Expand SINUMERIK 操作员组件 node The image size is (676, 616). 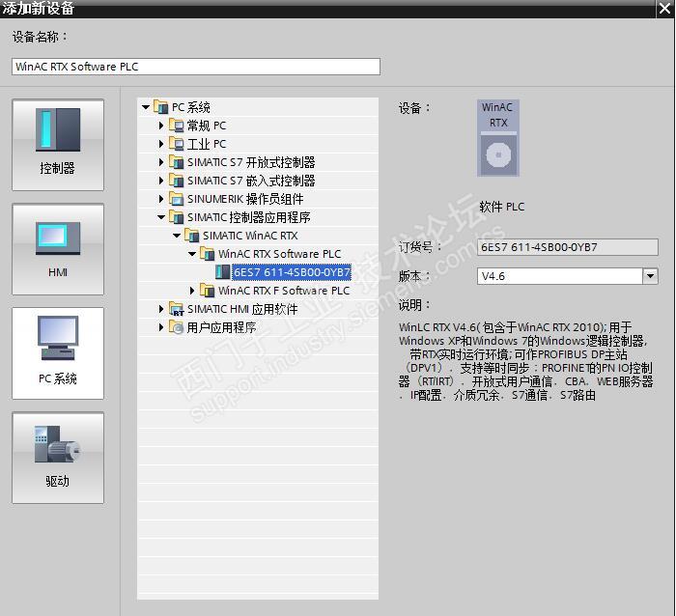click(161, 199)
